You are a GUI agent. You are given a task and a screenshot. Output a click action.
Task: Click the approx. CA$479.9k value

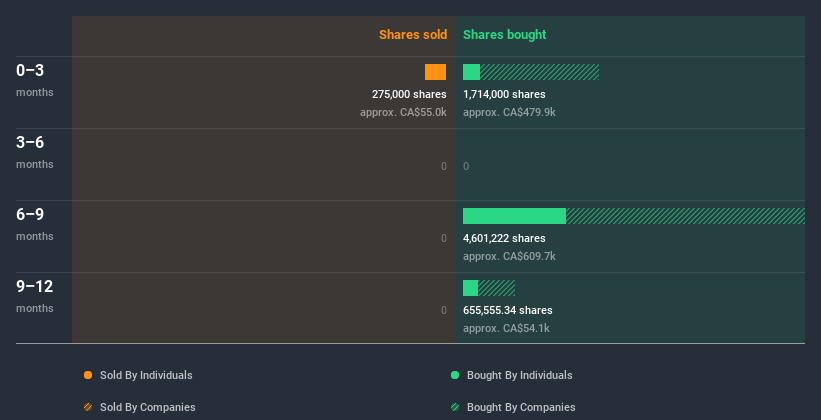click(x=509, y=113)
